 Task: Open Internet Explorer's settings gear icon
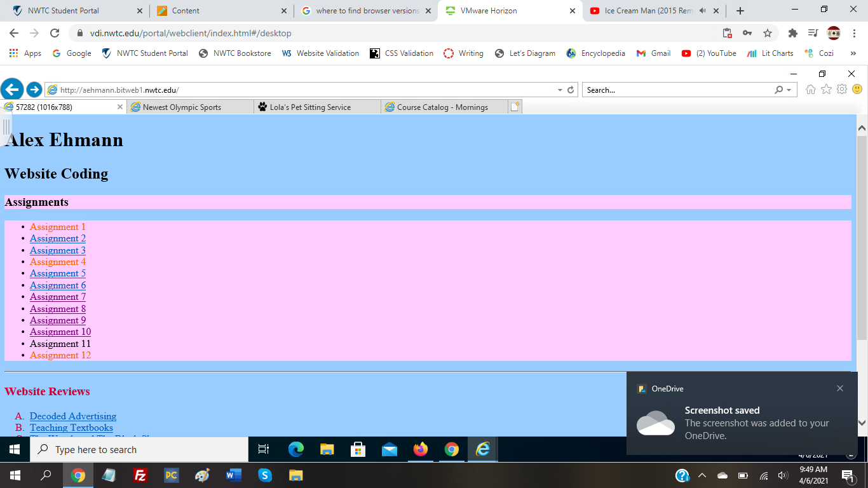coord(841,90)
